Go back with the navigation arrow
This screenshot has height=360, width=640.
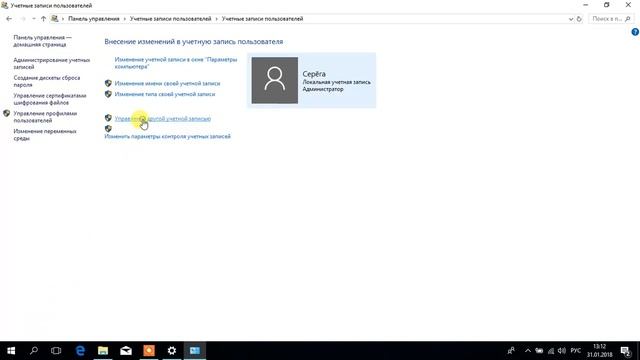[9, 19]
